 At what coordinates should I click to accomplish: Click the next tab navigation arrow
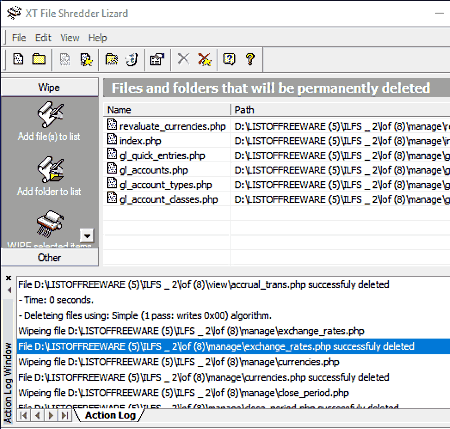[51, 415]
